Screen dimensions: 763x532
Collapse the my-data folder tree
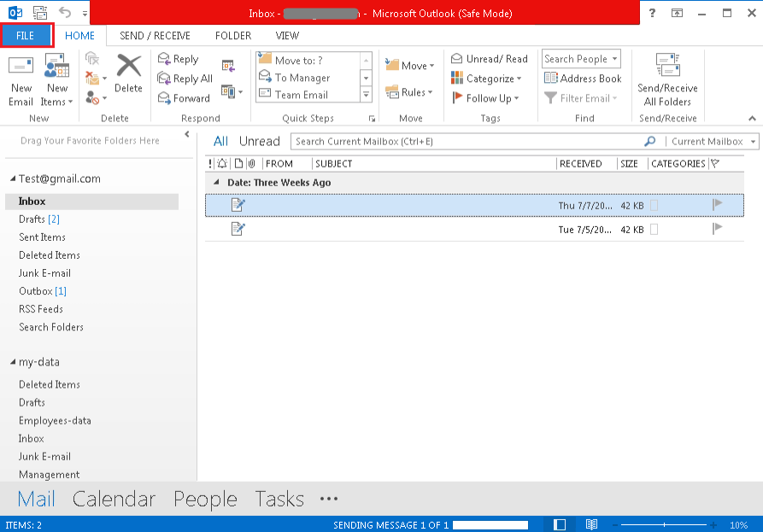13,362
